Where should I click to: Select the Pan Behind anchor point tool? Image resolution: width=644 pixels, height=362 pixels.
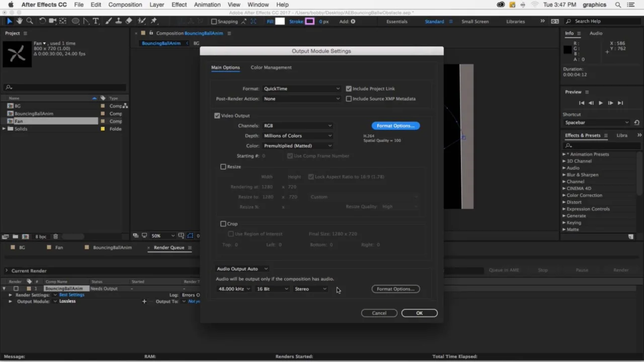point(63,21)
